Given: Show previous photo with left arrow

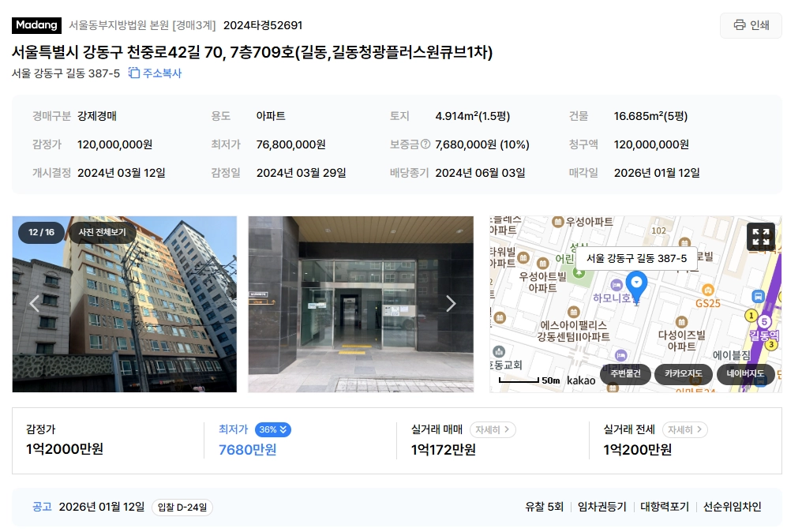Looking at the screenshot, I should (x=34, y=304).
